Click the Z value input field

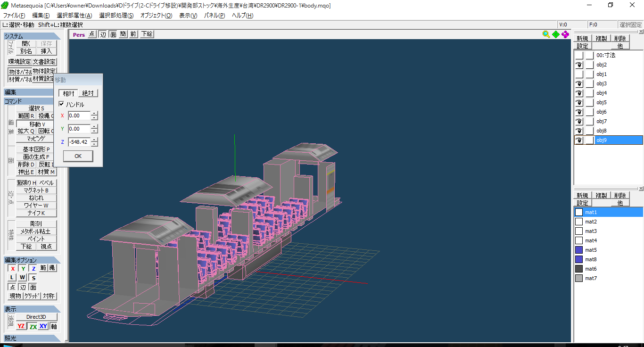tap(79, 142)
